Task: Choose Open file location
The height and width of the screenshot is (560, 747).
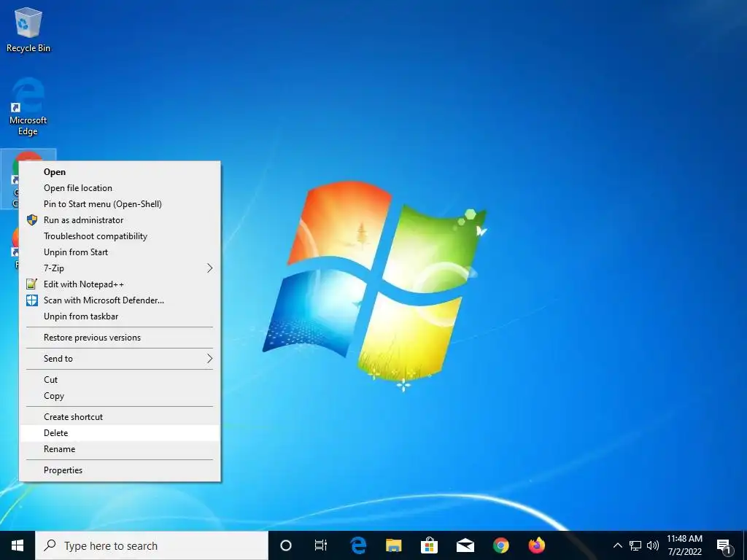Action: 120,188
